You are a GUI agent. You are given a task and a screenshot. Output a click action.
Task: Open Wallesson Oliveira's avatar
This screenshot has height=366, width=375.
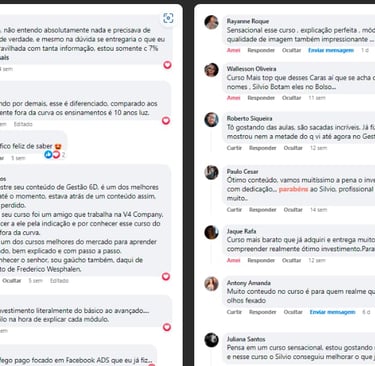(x=211, y=70)
